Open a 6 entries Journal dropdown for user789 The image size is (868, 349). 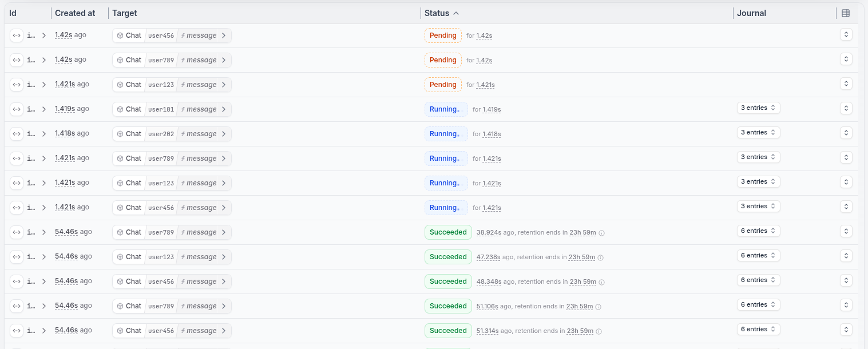coord(759,231)
